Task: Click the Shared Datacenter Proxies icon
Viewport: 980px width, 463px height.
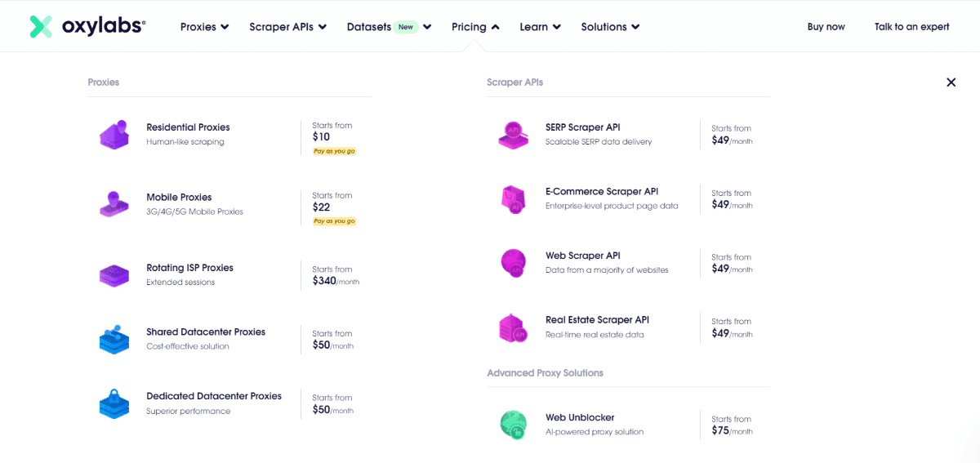Action: coord(114,339)
